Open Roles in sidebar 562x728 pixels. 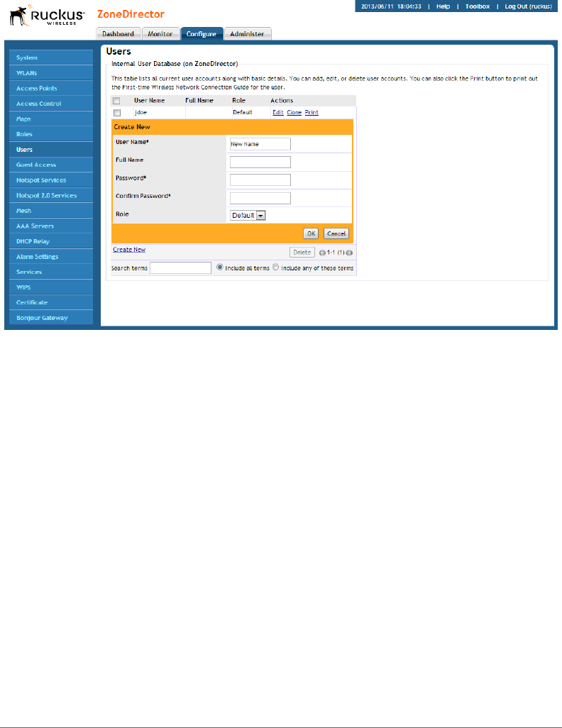(51, 134)
